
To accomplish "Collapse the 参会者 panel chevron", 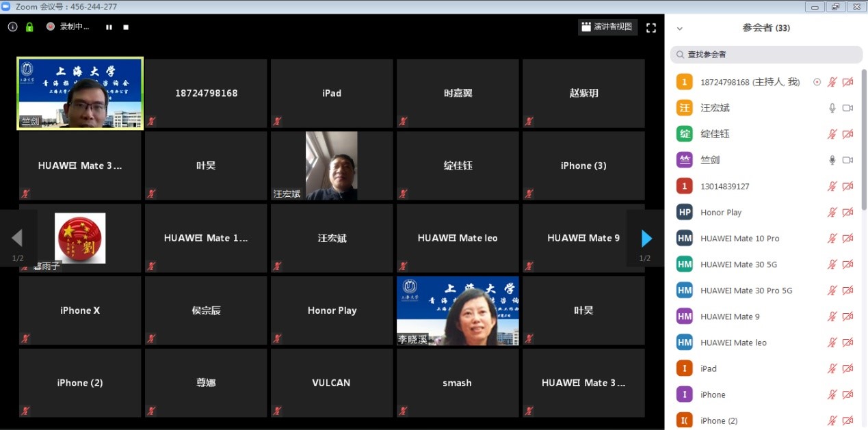I will point(679,29).
